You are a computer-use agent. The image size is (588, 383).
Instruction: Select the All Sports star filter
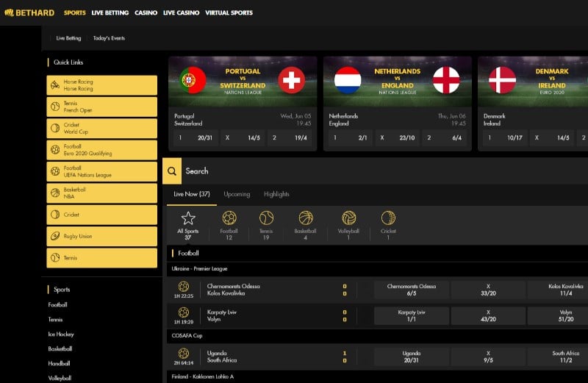click(x=188, y=225)
